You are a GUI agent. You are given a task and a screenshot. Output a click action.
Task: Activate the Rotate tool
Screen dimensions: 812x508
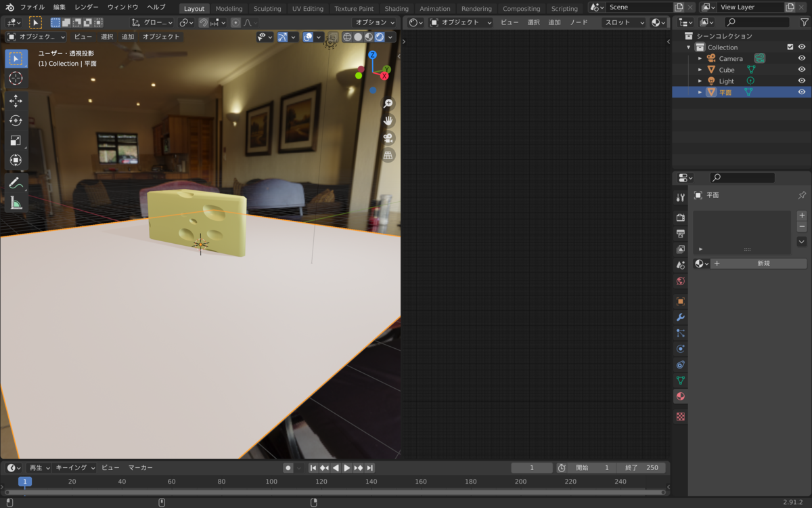16,121
